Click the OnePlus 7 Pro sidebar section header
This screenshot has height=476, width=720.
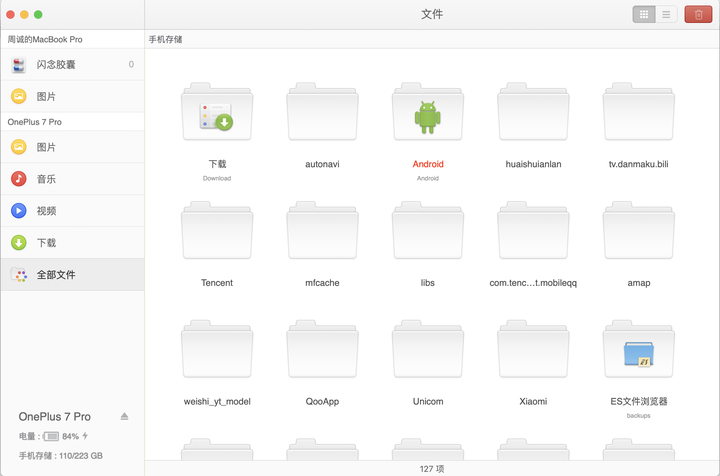[x=34, y=122]
